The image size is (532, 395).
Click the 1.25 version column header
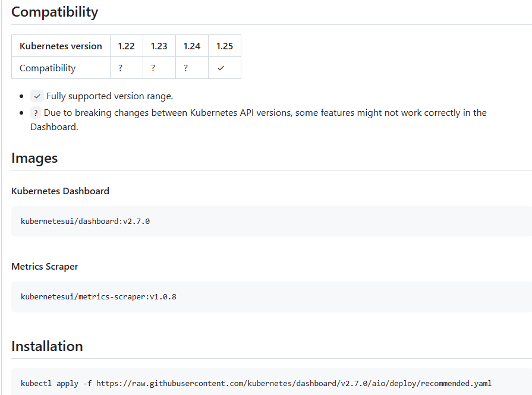coord(225,46)
